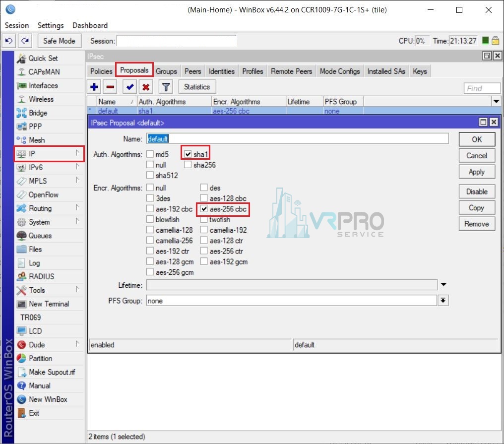Click the red X disable icon
The width and height of the screenshot is (504, 444).
(x=146, y=87)
